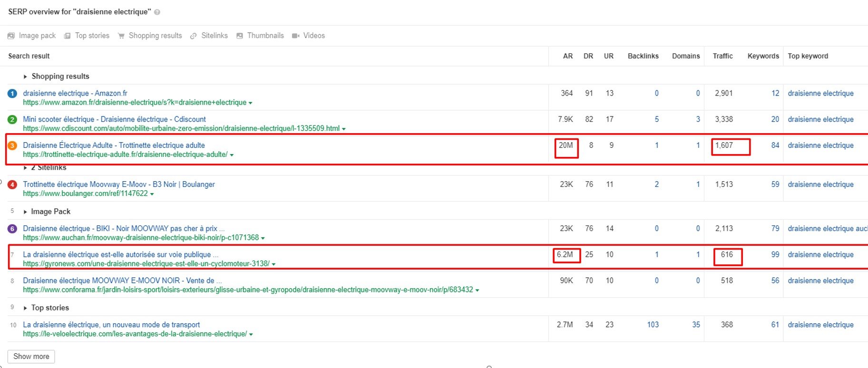The height and width of the screenshot is (368, 868).
Task: Click the Sitelinks chain icon
Action: point(194,36)
